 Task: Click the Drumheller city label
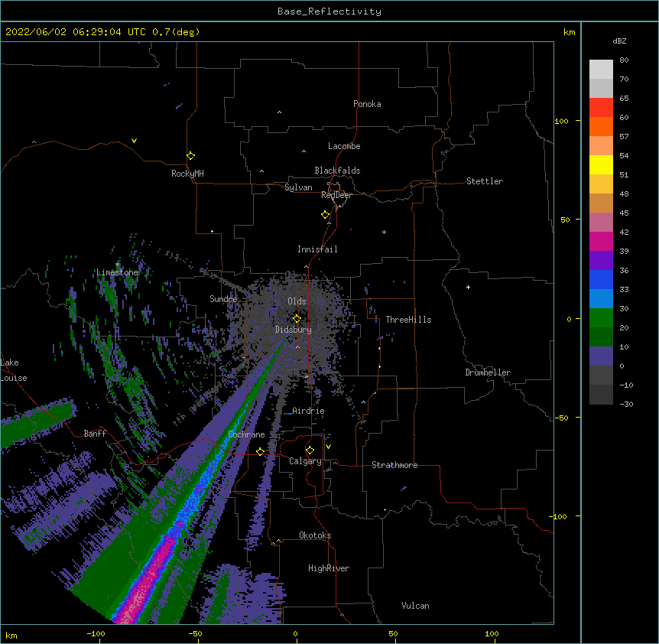click(x=488, y=372)
